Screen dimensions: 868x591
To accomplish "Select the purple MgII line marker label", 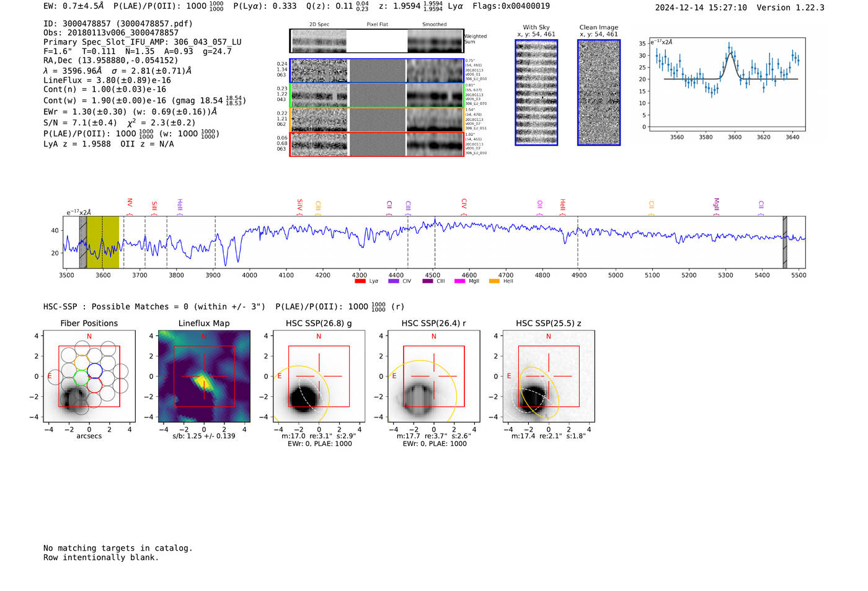I will 716,206.
